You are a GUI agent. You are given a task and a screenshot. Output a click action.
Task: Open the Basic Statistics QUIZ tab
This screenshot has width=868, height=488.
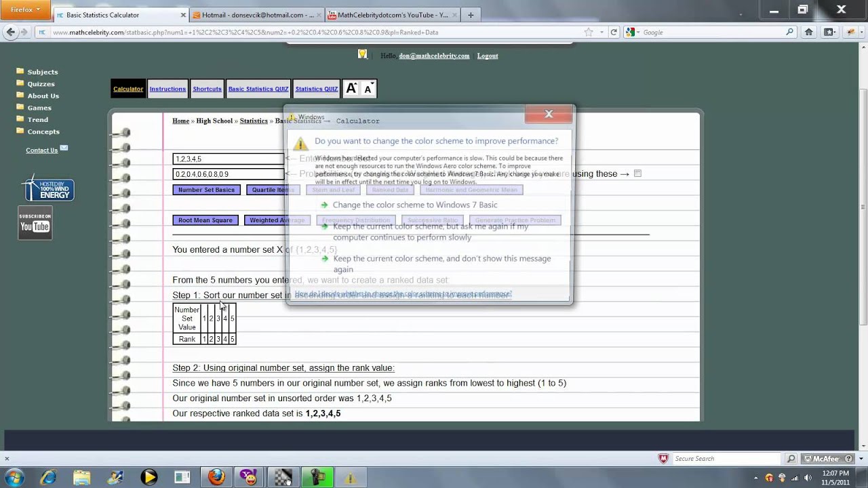tap(258, 89)
